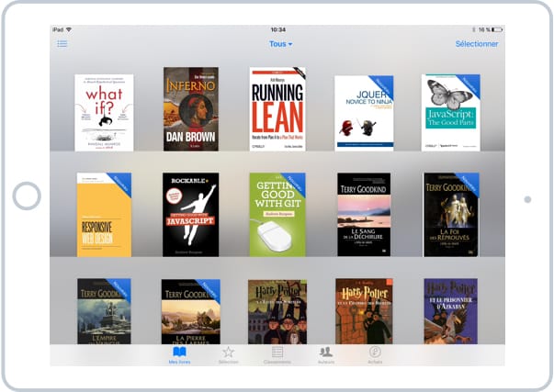Open the What If? book
Image resolution: width=554 pixels, height=392 pixels.
[104, 113]
